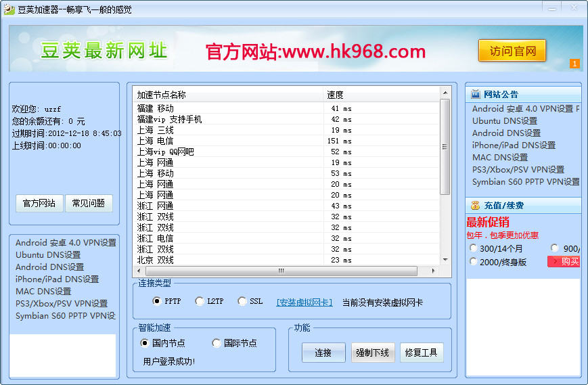The image size is (588, 385).
Task: Select the 上海vip QQ网吧 node row
Action: (x=286, y=152)
